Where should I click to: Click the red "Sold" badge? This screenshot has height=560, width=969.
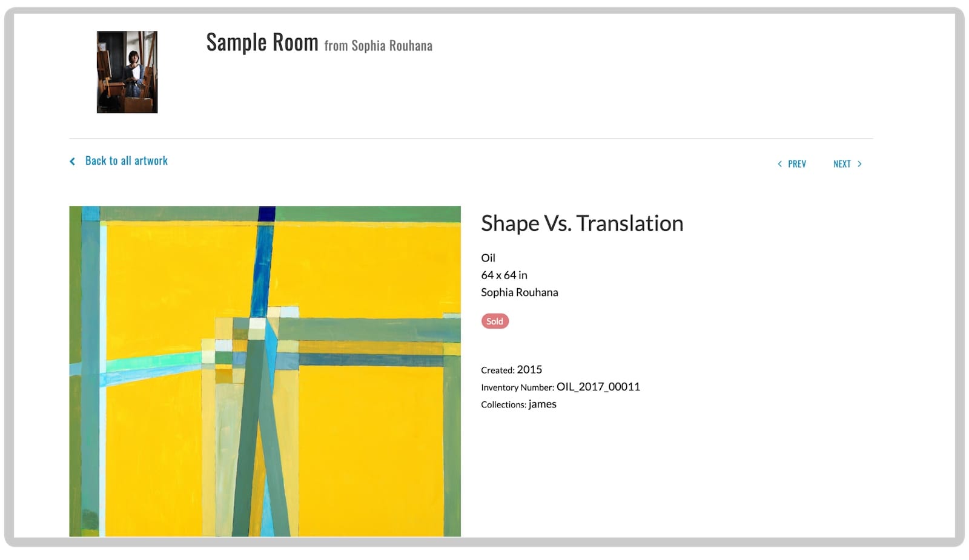pos(495,321)
